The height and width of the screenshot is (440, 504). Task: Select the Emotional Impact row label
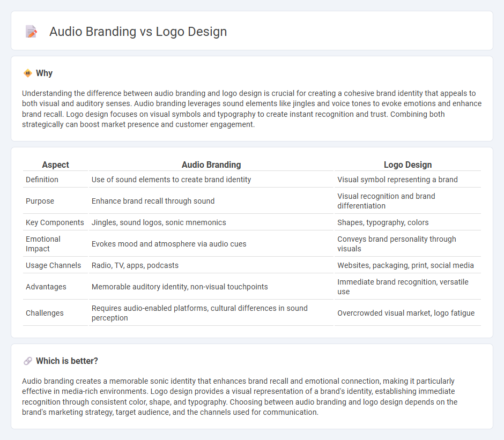pos(43,244)
